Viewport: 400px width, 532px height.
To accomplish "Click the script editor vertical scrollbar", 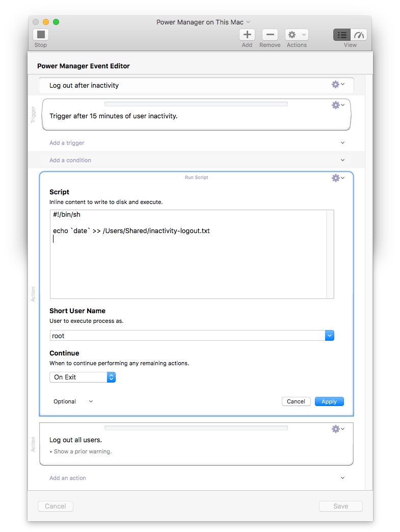I will click(330, 254).
